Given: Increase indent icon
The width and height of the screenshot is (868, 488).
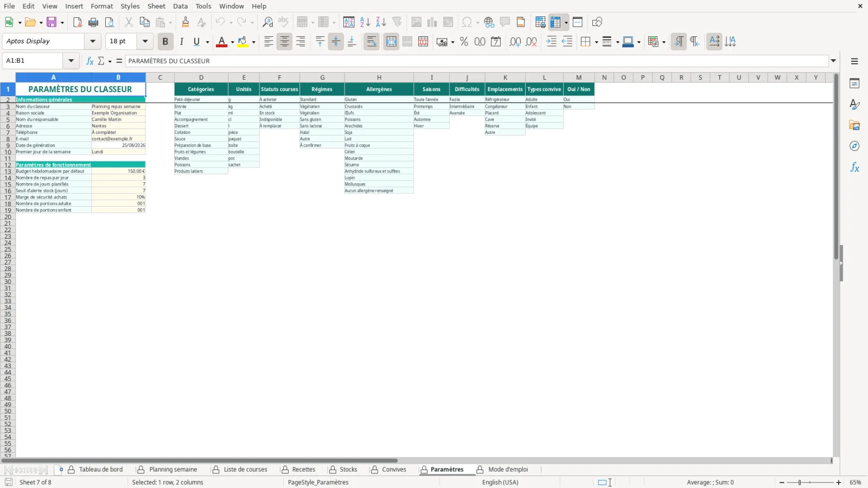Looking at the screenshot, I should (551, 42).
